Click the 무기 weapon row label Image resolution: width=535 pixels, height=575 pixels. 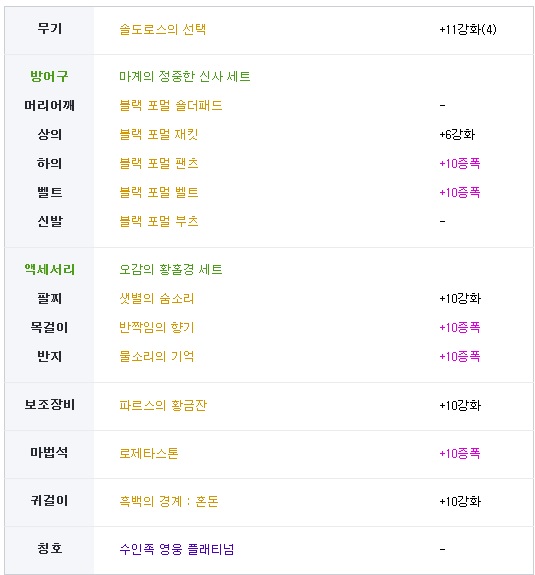coord(50,29)
